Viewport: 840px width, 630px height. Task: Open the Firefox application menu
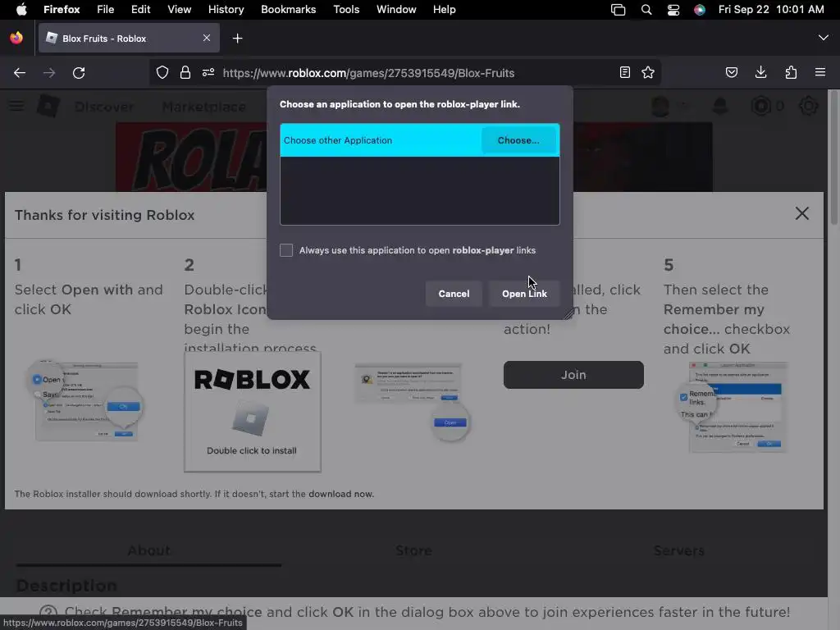(62, 9)
